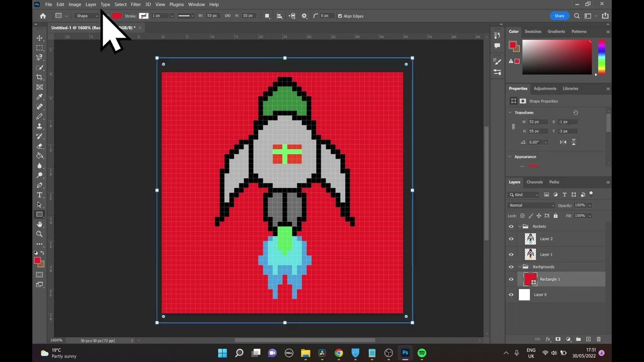Create a new layer with plus icon
Viewport: 644px width, 362px height.
(x=588, y=339)
